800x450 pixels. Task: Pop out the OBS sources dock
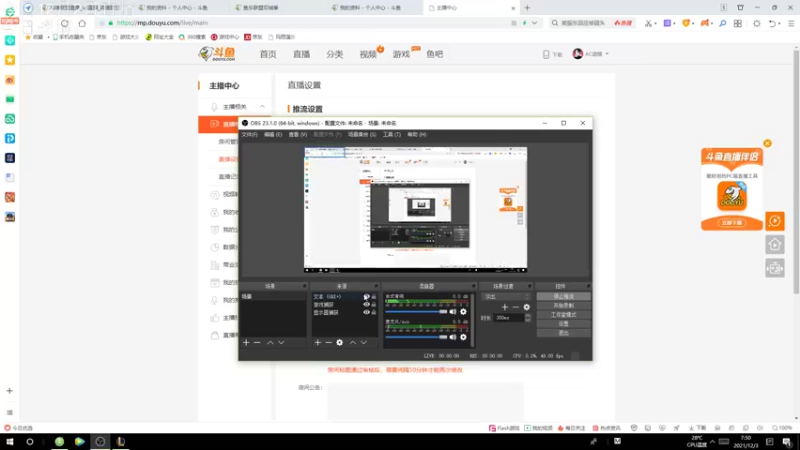click(376, 286)
